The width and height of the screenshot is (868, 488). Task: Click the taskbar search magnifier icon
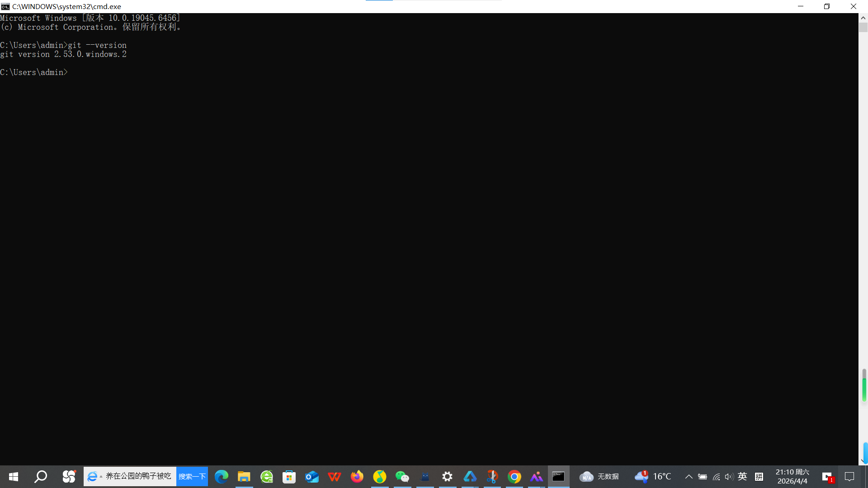pyautogui.click(x=41, y=477)
